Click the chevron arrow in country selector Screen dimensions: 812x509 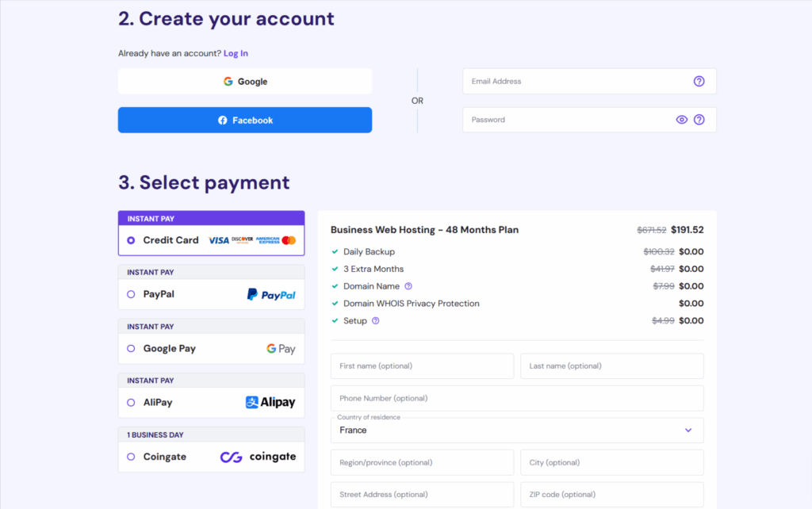tap(688, 431)
